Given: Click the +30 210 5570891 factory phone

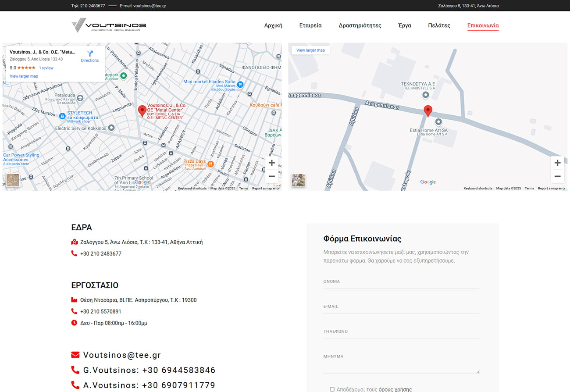Looking at the screenshot, I should (x=101, y=311).
